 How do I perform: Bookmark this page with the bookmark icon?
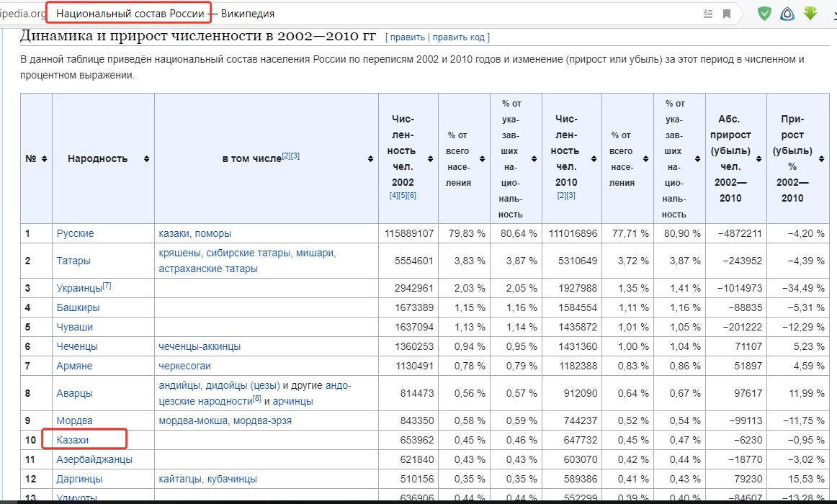point(727,14)
